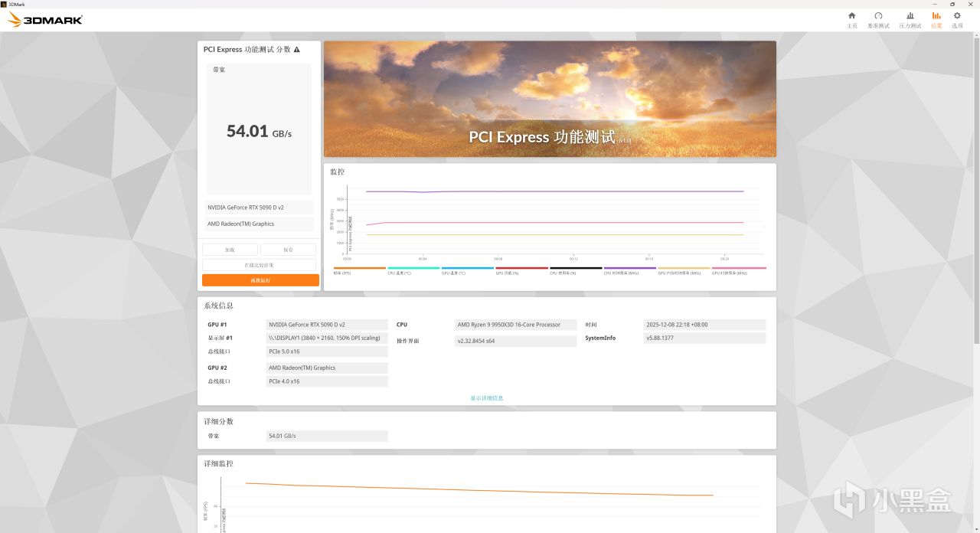Click the 监控 monitoring panel heading

coord(338,172)
